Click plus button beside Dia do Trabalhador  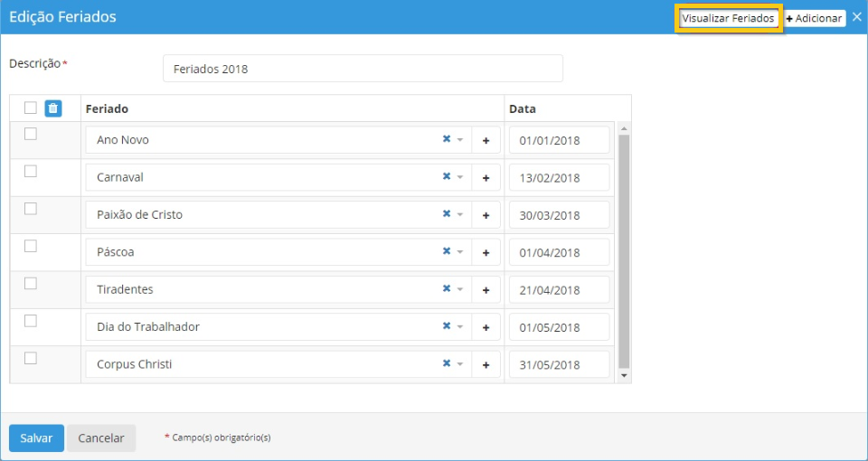coord(486,328)
